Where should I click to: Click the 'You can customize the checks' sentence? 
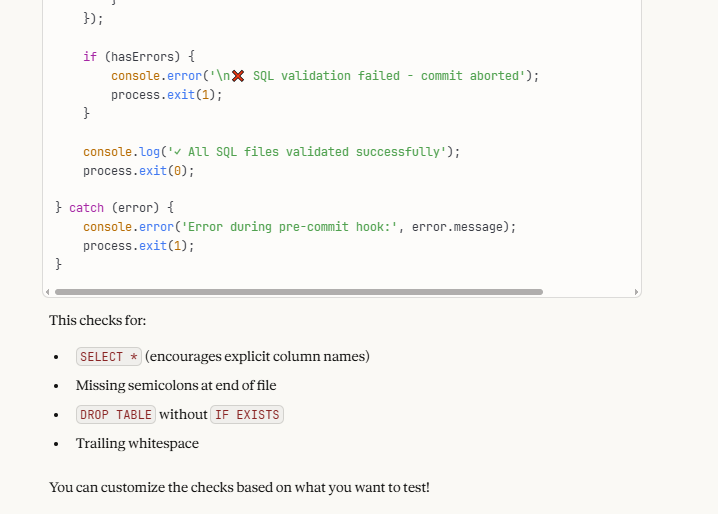click(239, 488)
